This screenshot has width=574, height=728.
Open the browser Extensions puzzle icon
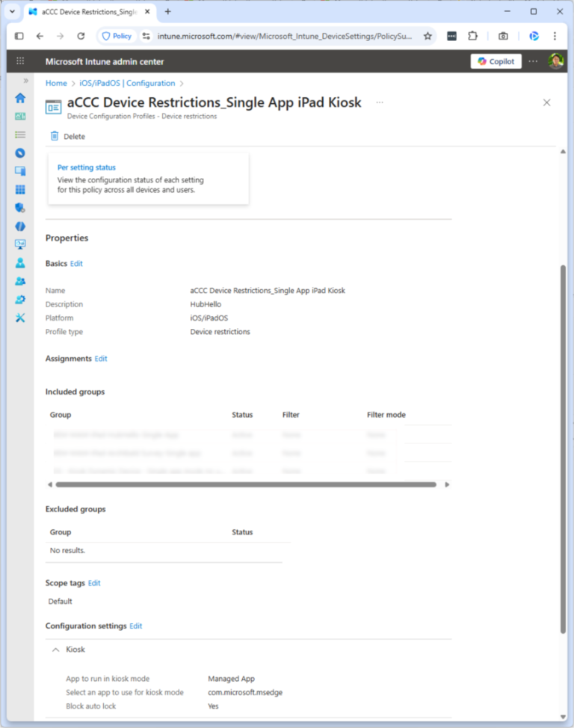pyautogui.click(x=473, y=36)
